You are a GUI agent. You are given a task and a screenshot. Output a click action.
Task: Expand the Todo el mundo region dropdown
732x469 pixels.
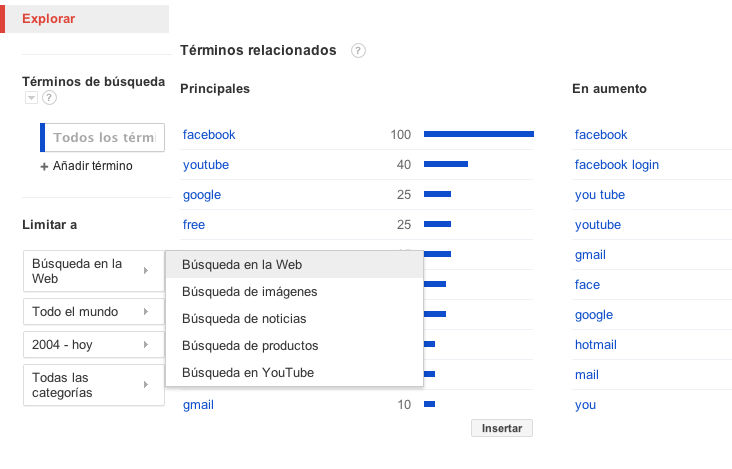(93, 312)
